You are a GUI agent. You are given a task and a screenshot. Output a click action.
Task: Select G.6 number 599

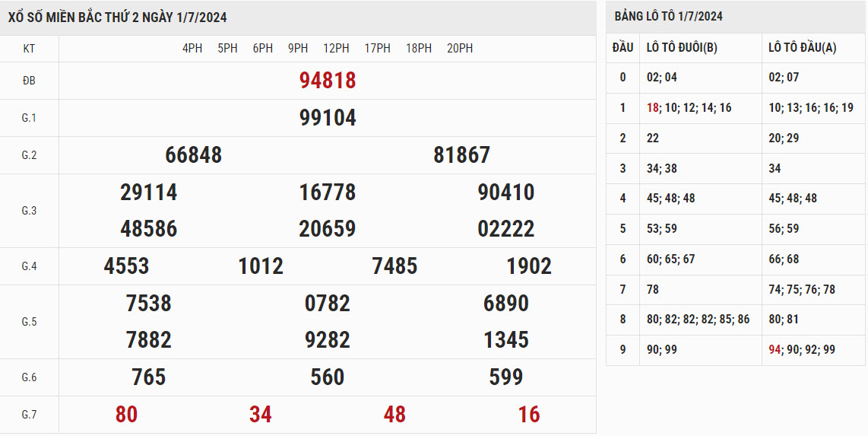click(x=506, y=377)
